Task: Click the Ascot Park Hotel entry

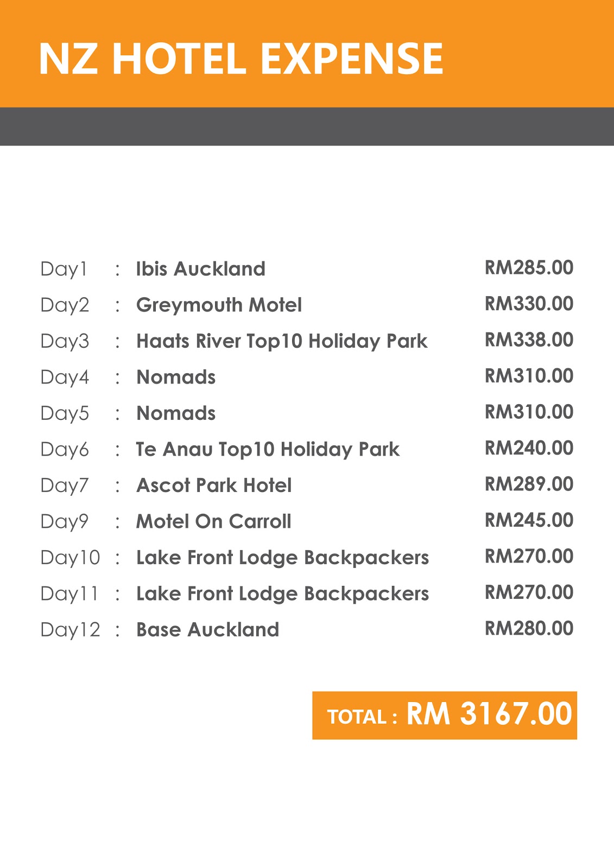Action: (214, 486)
